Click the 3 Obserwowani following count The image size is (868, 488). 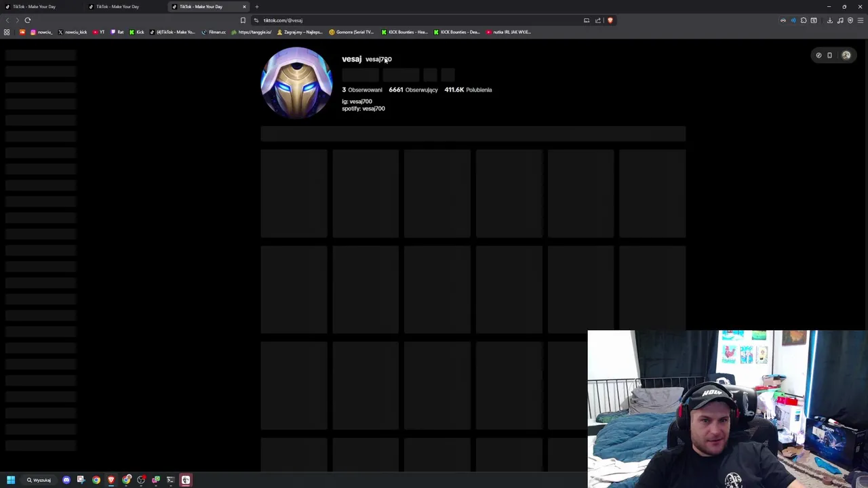[x=362, y=89]
